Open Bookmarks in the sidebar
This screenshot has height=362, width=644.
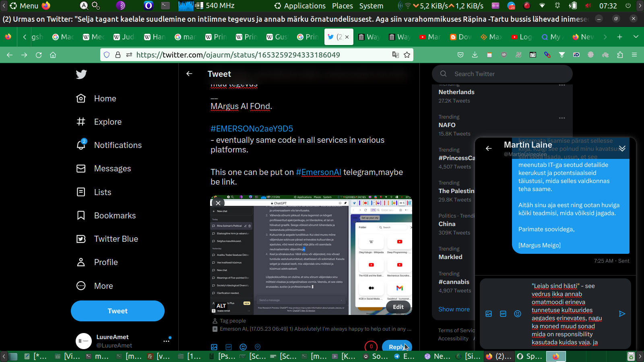106,216
